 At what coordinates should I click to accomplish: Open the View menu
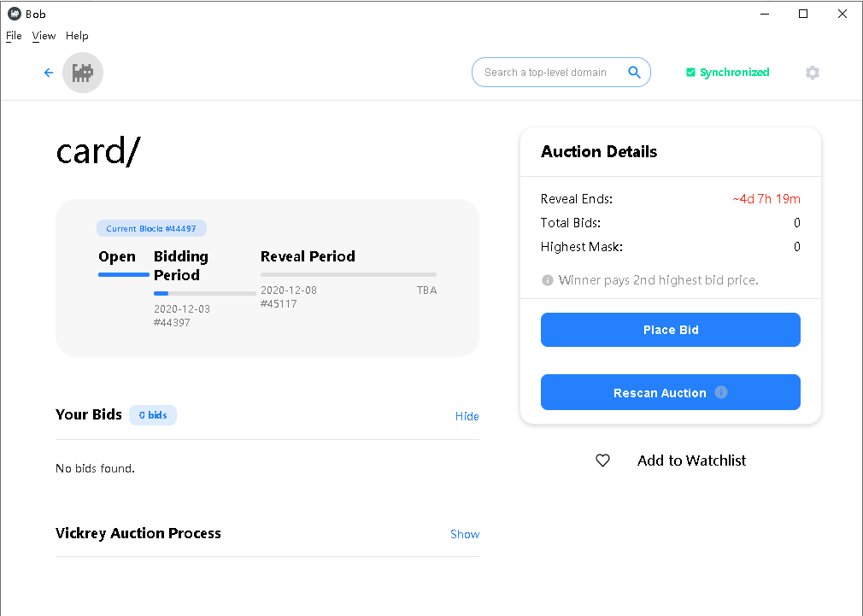pyautogui.click(x=44, y=36)
